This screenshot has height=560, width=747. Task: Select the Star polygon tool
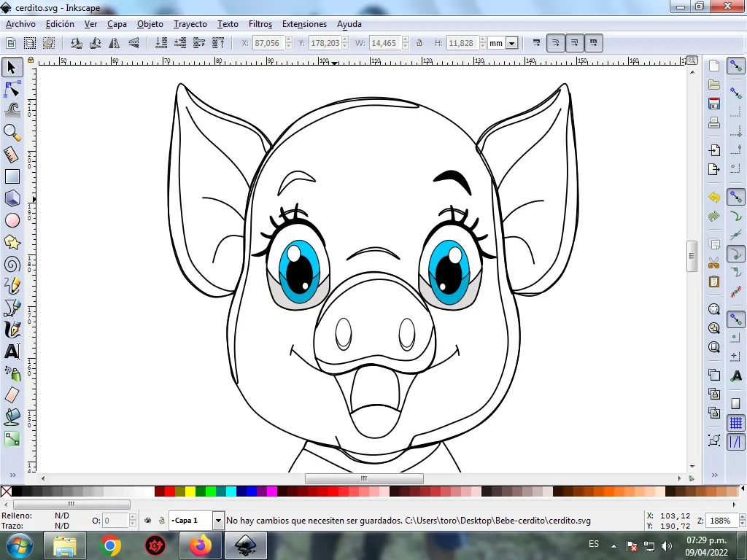(x=12, y=242)
